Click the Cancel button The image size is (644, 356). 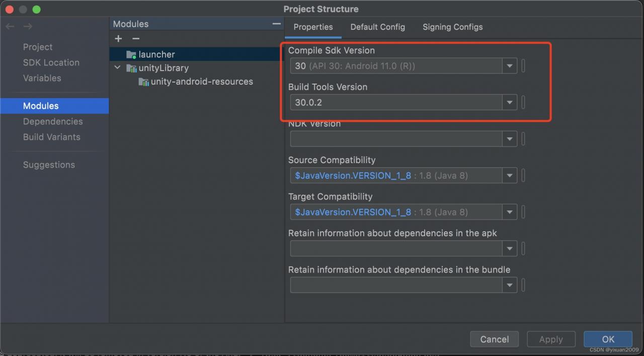[x=494, y=339]
